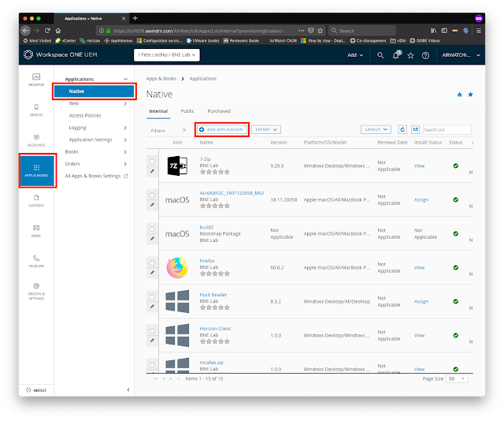Bookmark this page with the URL bar star
Image resolution: width=504 pixels, height=421 pixels.
click(x=321, y=31)
